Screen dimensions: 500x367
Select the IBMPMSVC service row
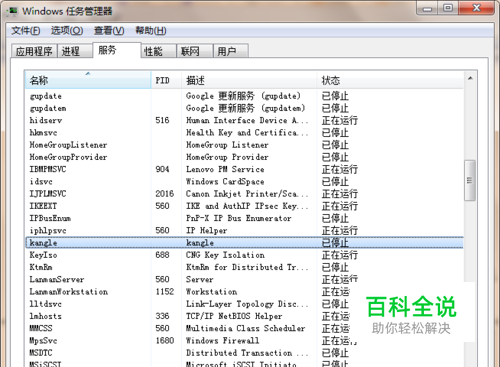[x=244, y=169]
